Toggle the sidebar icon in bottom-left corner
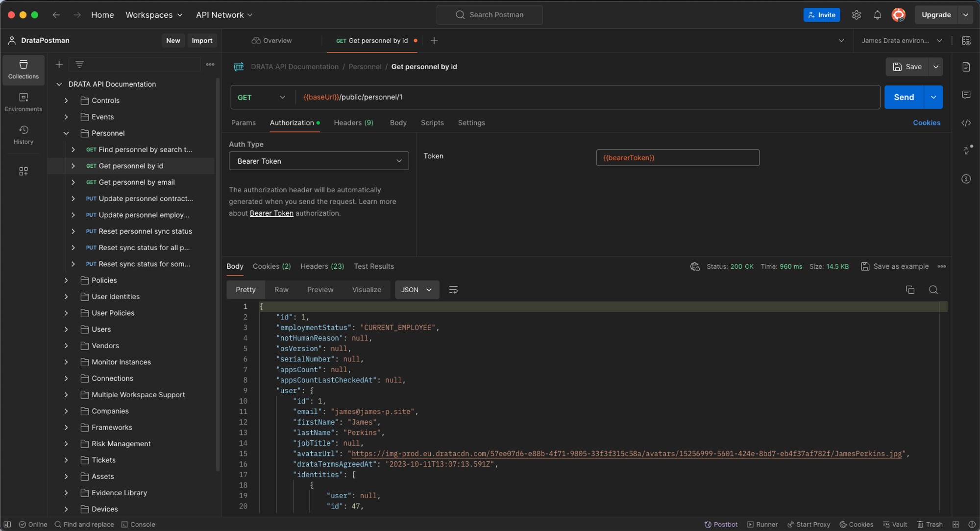The height and width of the screenshot is (531, 980). coord(7,524)
